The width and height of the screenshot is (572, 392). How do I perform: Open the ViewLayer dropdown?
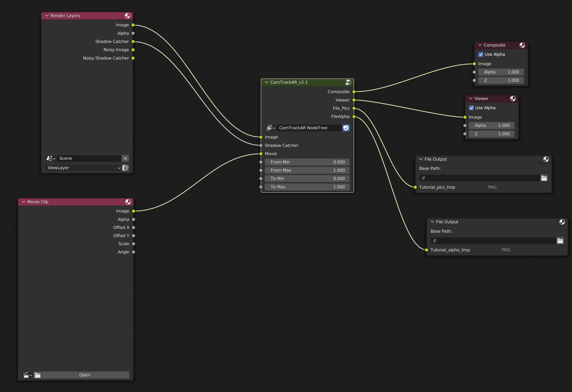click(83, 168)
